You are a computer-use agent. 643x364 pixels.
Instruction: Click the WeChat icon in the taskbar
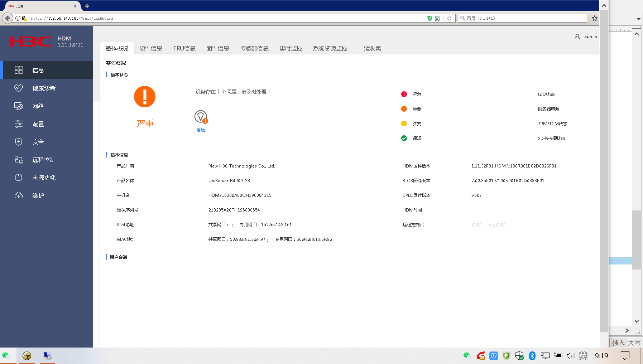(6, 355)
